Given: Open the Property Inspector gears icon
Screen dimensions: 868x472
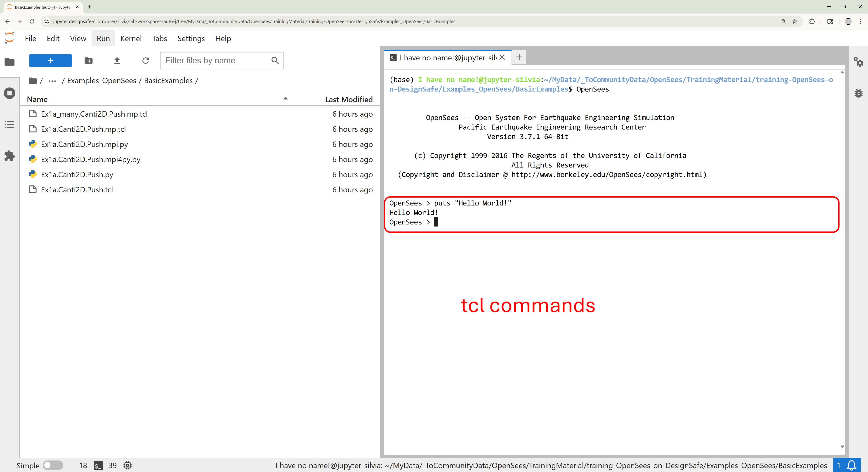Looking at the screenshot, I should (x=858, y=62).
